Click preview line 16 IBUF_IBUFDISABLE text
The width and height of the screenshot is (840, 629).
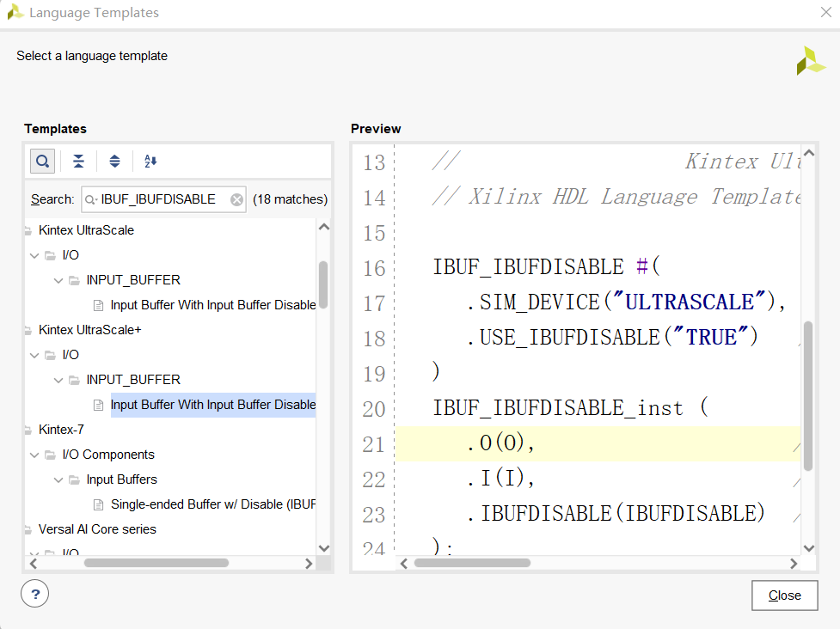[528, 266]
